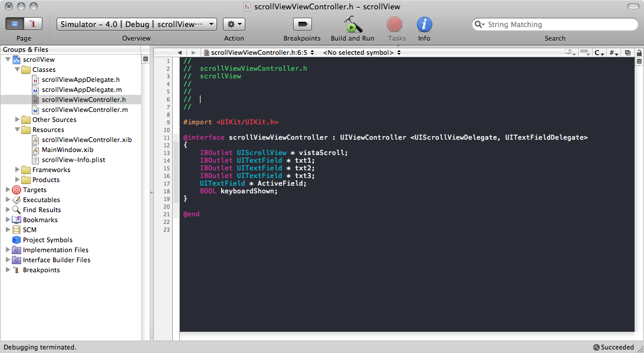Open the No selected symbol popup
The width and height of the screenshot is (644, 353).
coord(361,52)
